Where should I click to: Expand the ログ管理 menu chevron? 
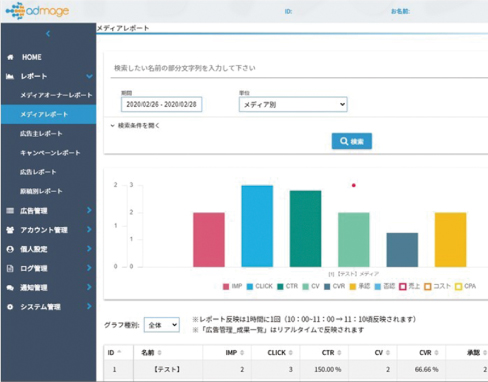[x=89, y=268]
